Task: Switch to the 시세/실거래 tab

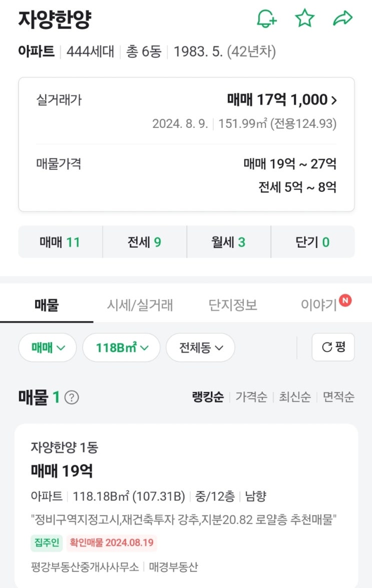Action: click(140, 305)
